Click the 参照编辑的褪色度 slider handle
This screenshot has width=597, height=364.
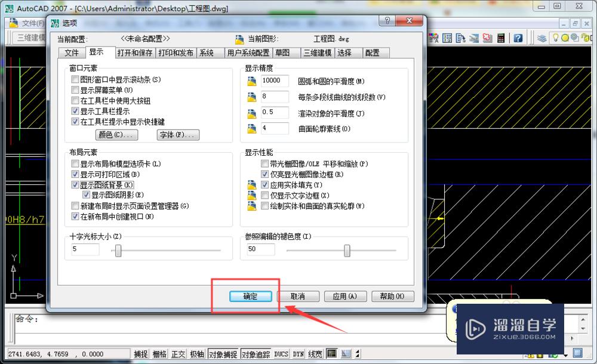pos(347,251)
